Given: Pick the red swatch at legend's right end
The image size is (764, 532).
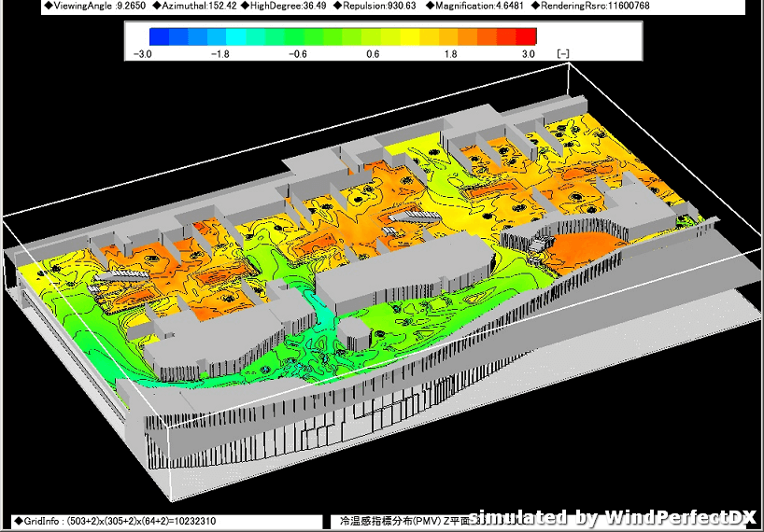Looking at the screenshot, I should [x=527, y=36].
